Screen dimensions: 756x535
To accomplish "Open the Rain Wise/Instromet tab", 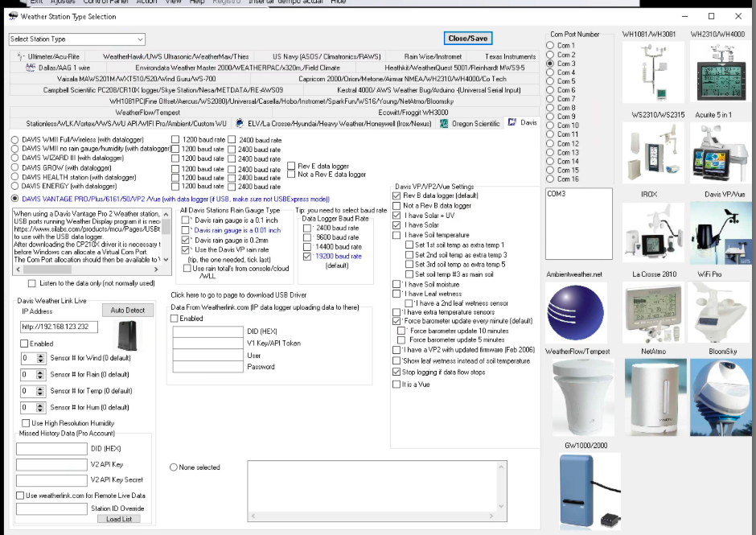I will click(x=433, y=56).
